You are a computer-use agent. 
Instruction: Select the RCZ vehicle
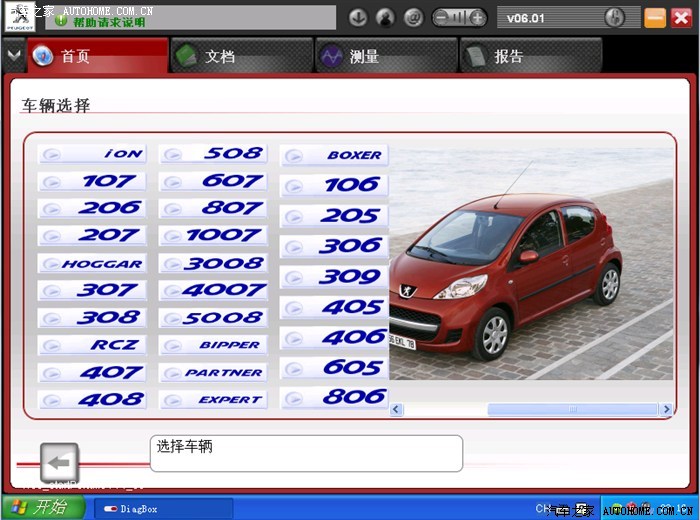coord(92,344)
